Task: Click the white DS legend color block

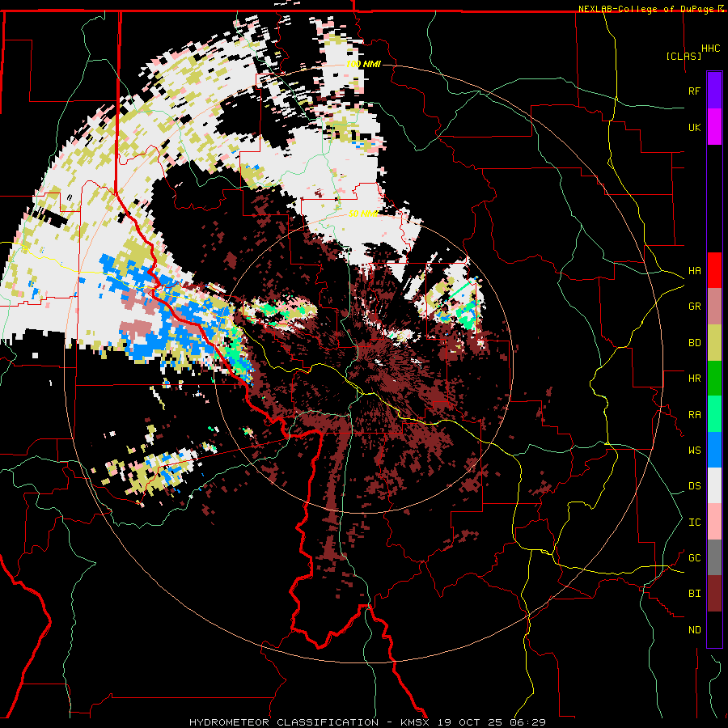Action: click(714, 485)
